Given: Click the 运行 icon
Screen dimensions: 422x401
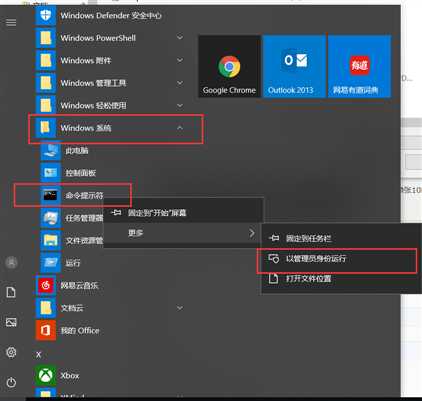Looking at the screenshot, I should (50, 263).
